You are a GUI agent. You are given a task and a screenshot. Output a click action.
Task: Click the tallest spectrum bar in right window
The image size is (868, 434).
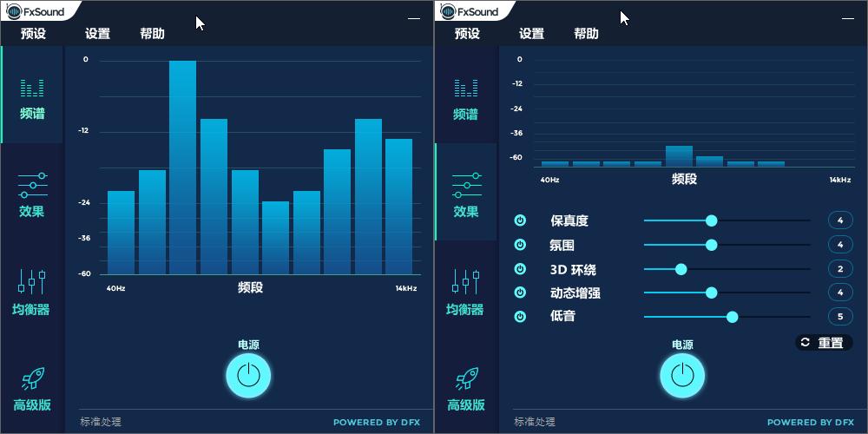tap(679, 156)
